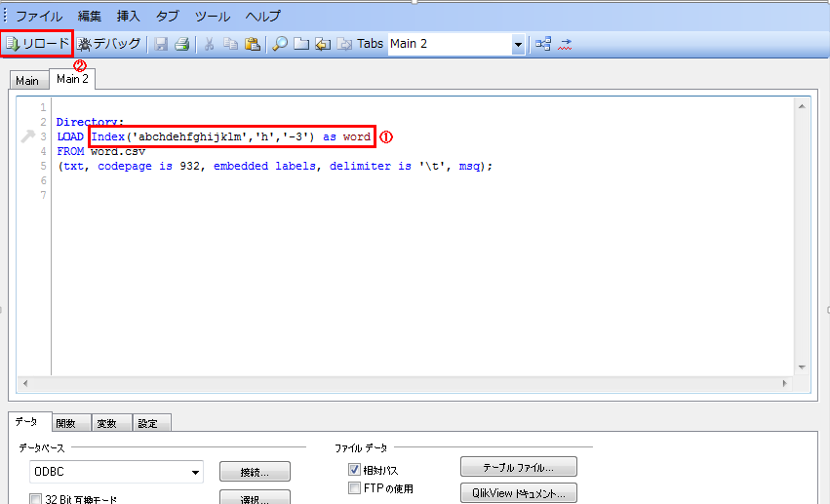Select the Main 2 script tab

tap(72, 79)
